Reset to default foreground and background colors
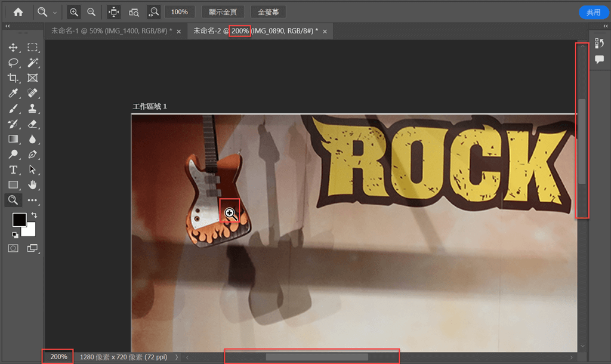This screenshot has height=364, width=611. pyautogui.click(x=15, y=235)
